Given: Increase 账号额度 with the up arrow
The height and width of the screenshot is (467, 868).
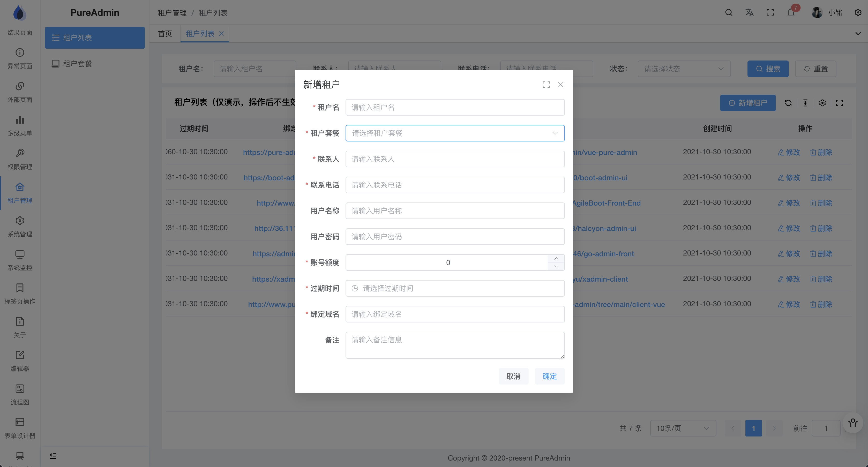Looking at the screenshot, I should point(556,258).
